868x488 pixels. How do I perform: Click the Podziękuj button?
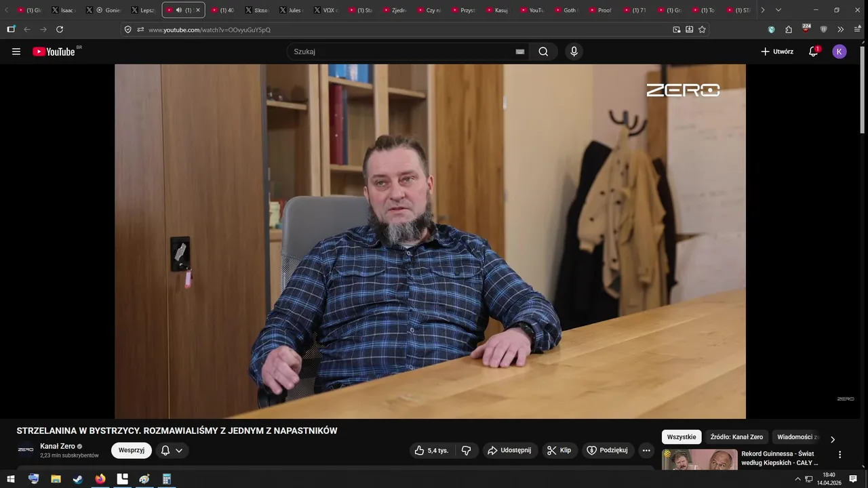coord(608,450)
